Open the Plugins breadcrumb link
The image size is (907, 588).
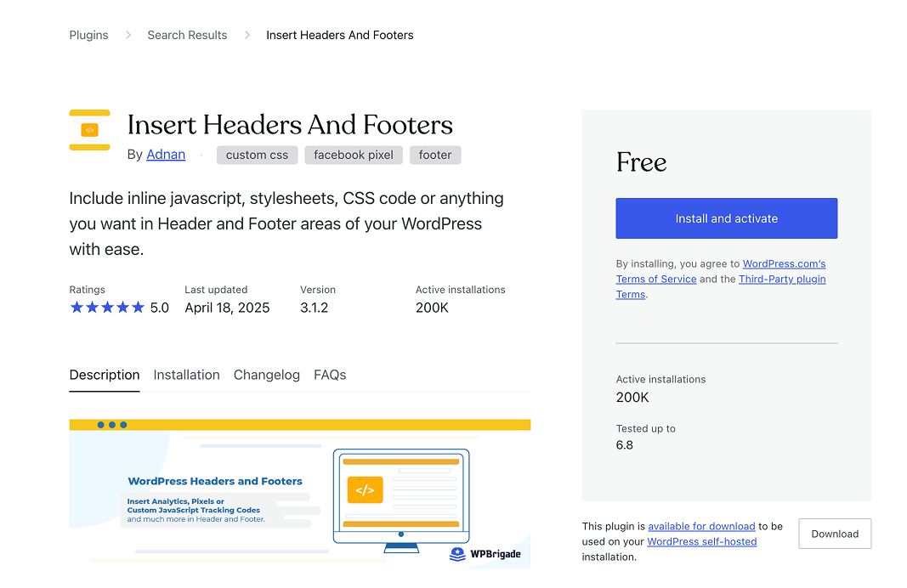(88, 35)
